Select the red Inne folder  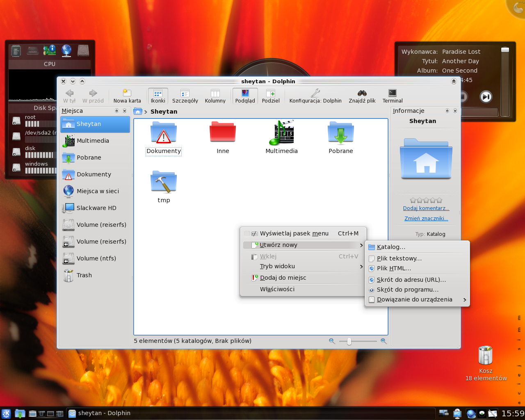point(223,138)
